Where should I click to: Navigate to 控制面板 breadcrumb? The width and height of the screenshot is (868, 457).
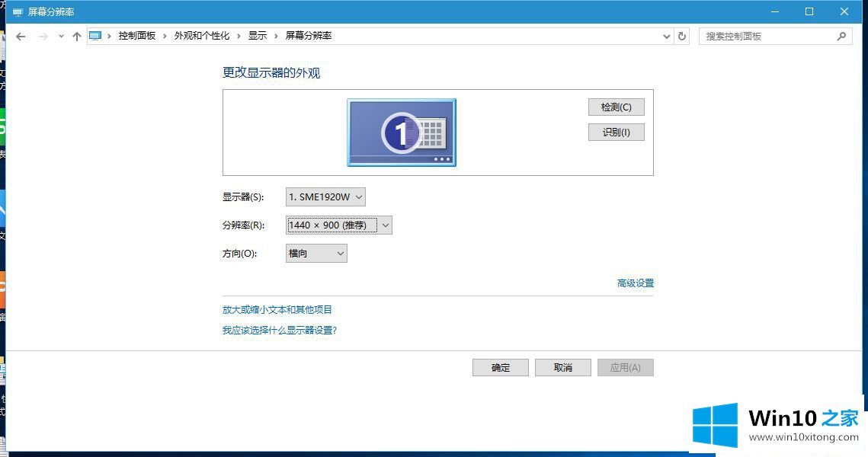(x=136, y=36)
